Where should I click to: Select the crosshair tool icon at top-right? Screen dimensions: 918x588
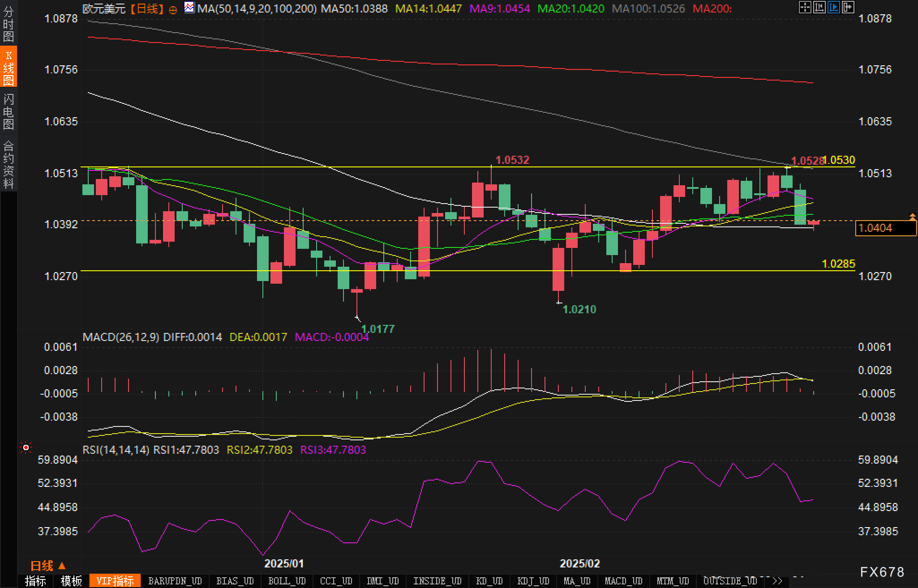[x=805, y=7]
